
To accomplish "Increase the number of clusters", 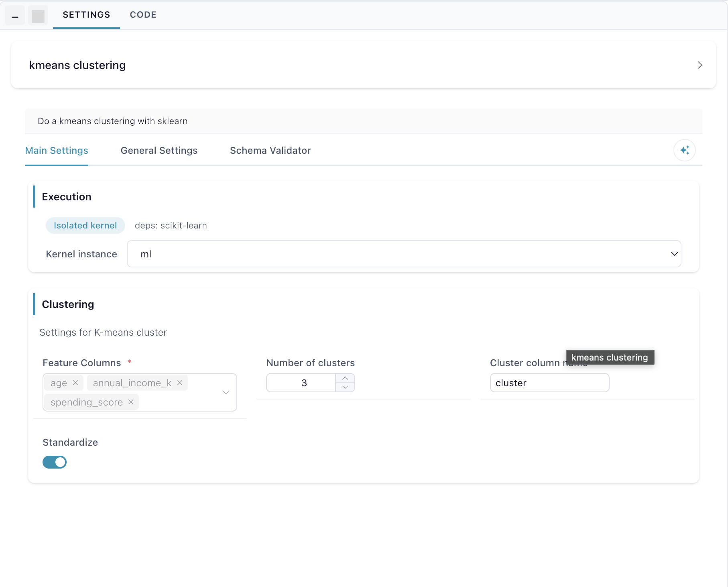I will [345, 378].
